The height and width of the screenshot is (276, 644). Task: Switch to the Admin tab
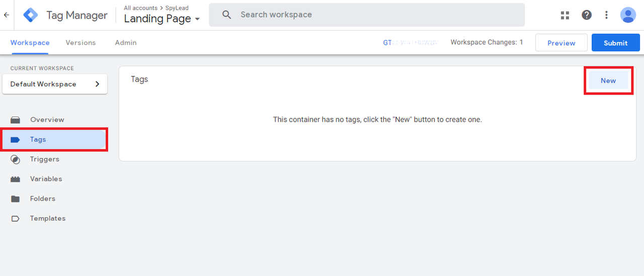pyautogui.click(x=126, y=43)
